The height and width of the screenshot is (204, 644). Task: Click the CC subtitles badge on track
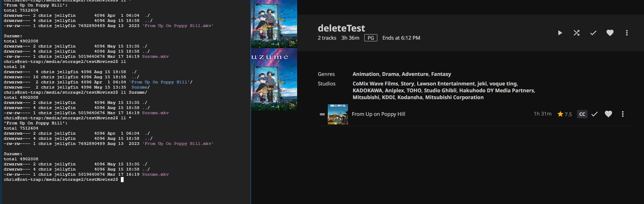[x=582, y=114]
